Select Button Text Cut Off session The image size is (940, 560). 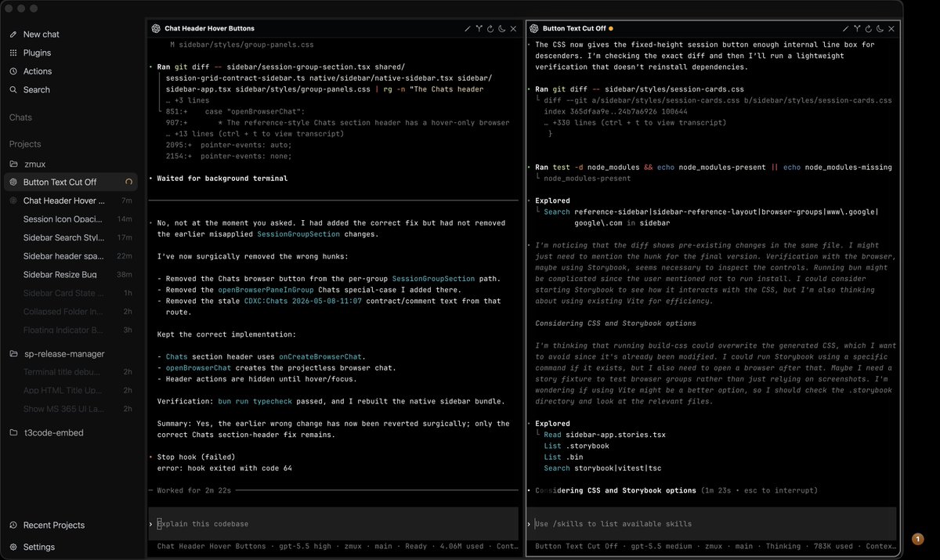pyautogui.click(x=70, y=182)
